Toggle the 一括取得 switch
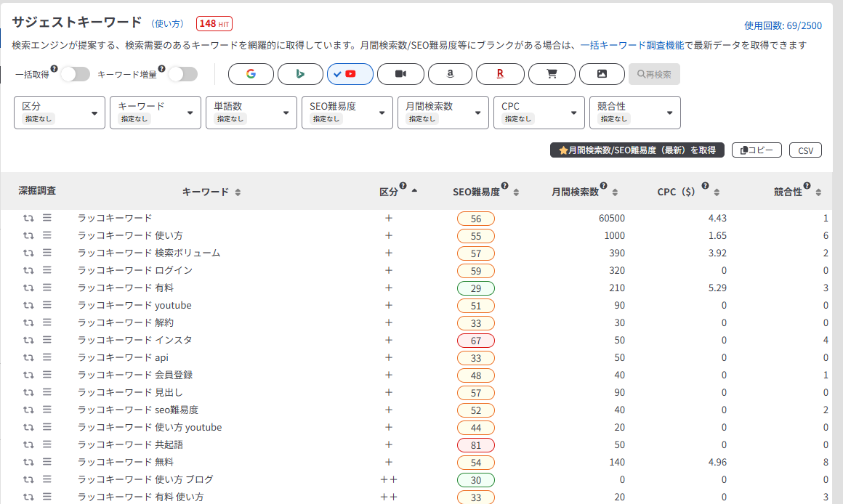This screenshot has height=504, width=843. [x=75, y=74]
